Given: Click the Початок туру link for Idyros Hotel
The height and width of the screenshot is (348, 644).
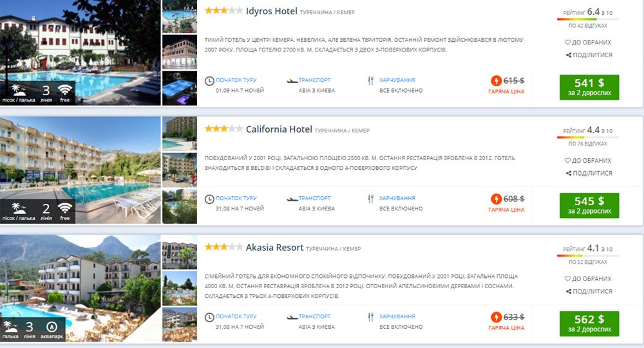Looking at the screenshot, I should [x=236, y=80].
